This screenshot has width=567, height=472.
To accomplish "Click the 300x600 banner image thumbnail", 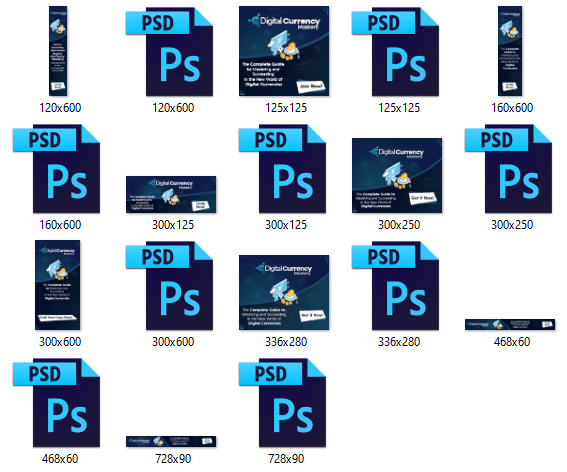I will tap(57, 285).
